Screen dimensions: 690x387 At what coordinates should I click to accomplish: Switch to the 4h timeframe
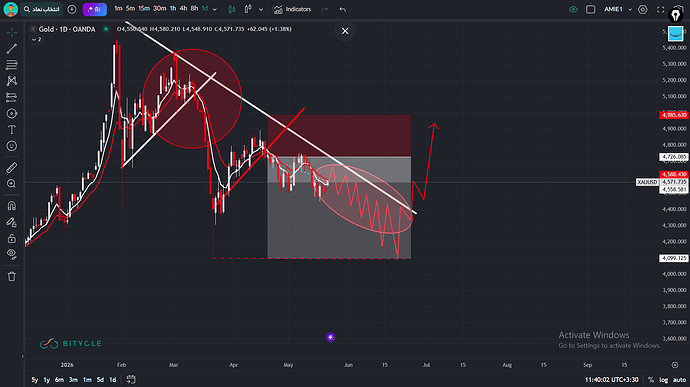pos(184,8)
